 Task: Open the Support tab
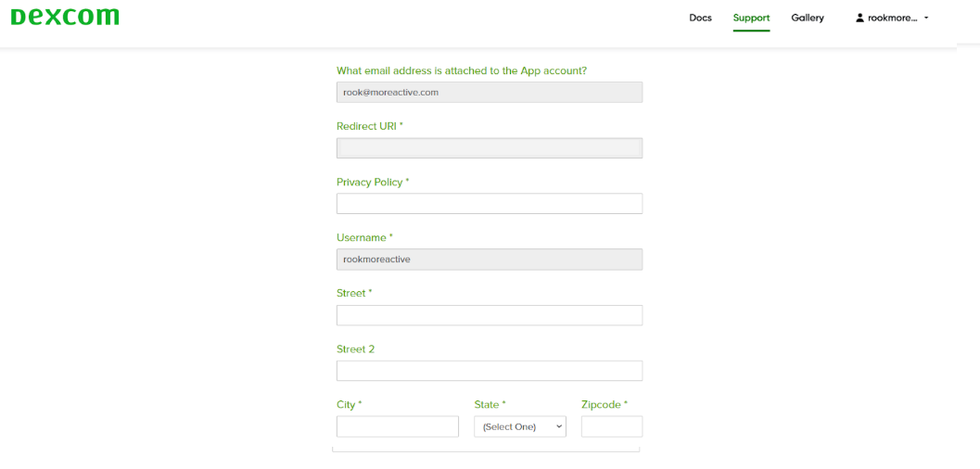click(x=751, y=18)
